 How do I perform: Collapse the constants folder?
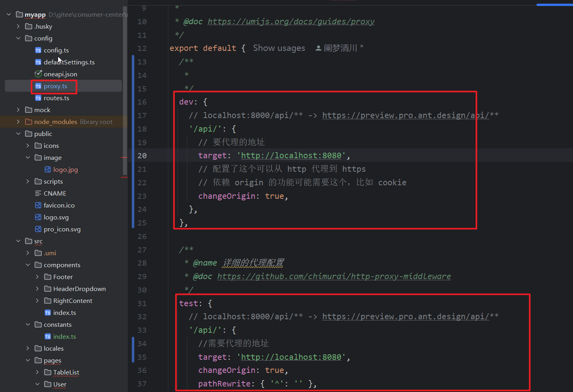(x=28, y=325)
